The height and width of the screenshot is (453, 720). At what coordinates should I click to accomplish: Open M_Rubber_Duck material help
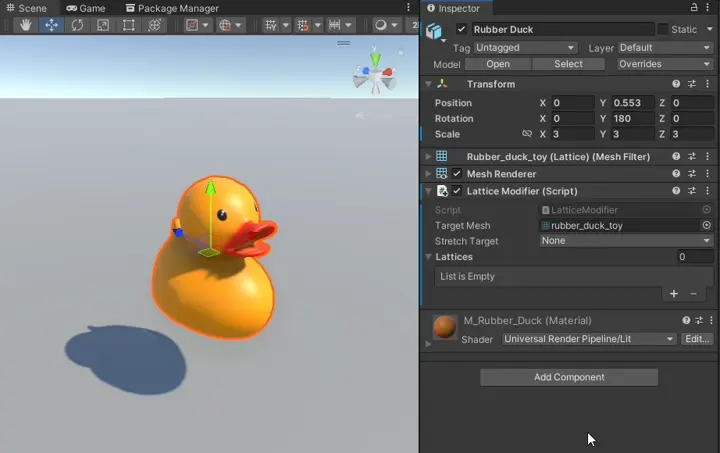pos(686,320)
